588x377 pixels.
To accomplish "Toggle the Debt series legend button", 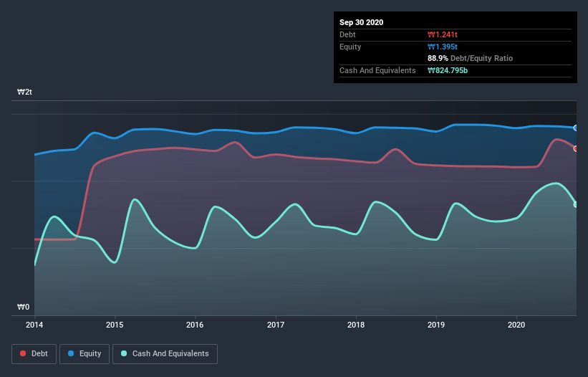I will pyautogui.click(x=34, y=354).
